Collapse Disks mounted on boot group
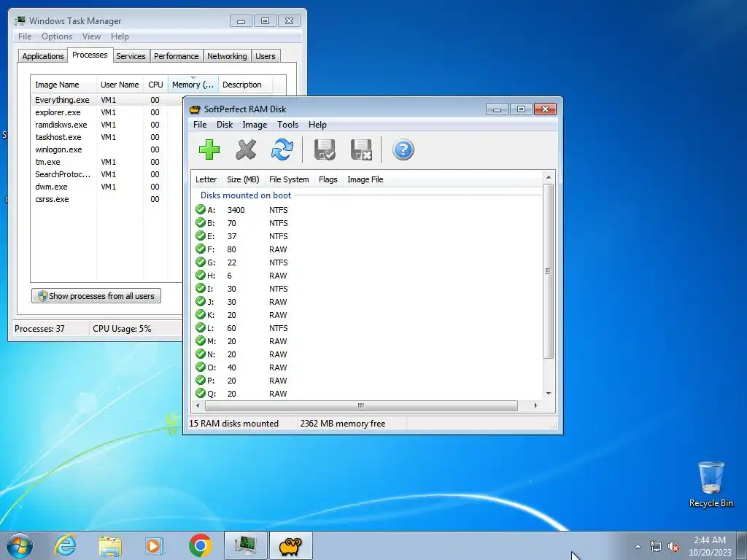The image size is (747, 560). click(x=245, y=195)
